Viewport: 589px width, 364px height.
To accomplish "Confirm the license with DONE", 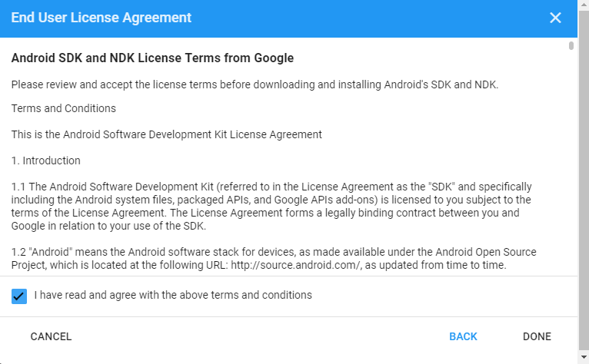I will [x=537, y=336].
